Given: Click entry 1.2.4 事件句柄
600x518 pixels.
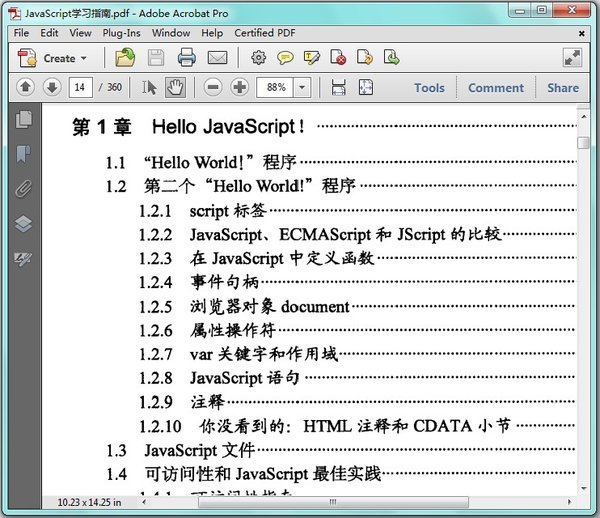Looking at the screenshot, I should pos(199,282).
